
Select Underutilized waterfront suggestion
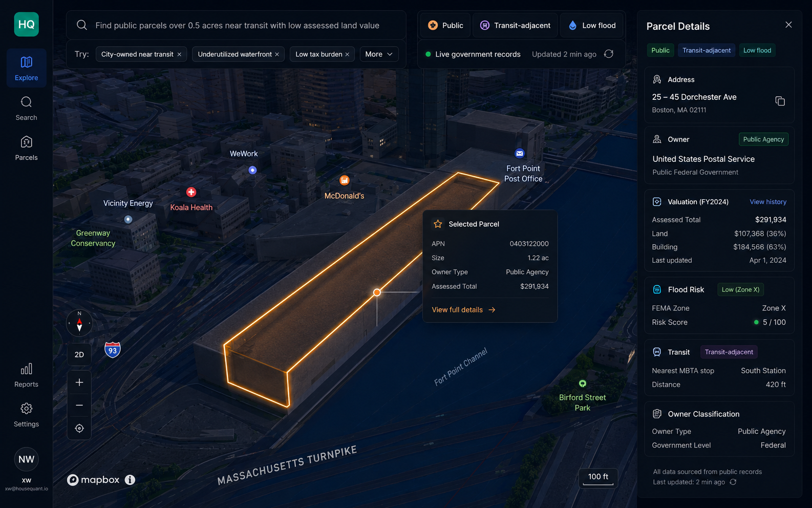(x=235, y=54)
